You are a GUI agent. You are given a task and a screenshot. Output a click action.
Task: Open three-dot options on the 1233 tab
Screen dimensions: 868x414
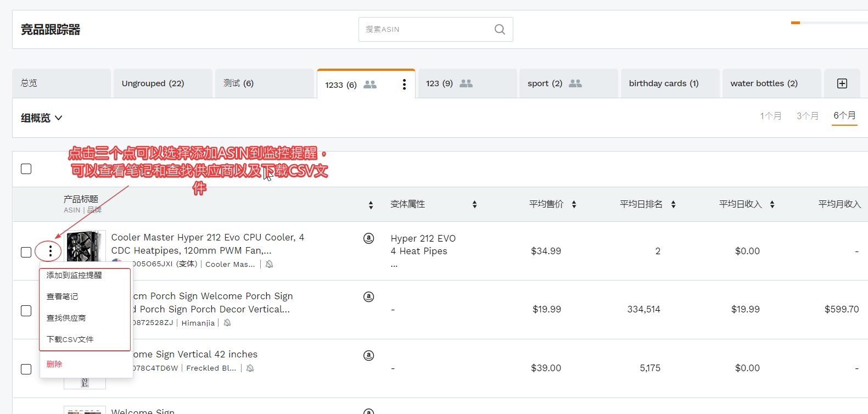(x=404, y=84)
